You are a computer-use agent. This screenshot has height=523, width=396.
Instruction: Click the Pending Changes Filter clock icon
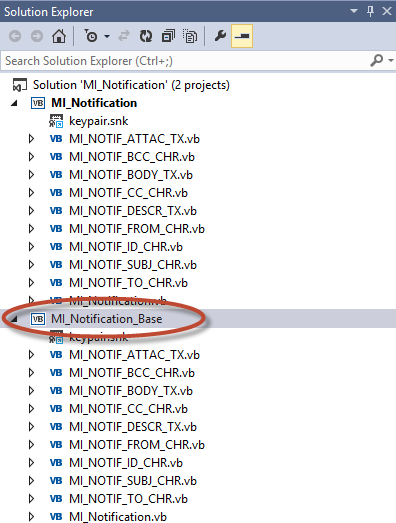pyautogui.click(x=90, y=36)
